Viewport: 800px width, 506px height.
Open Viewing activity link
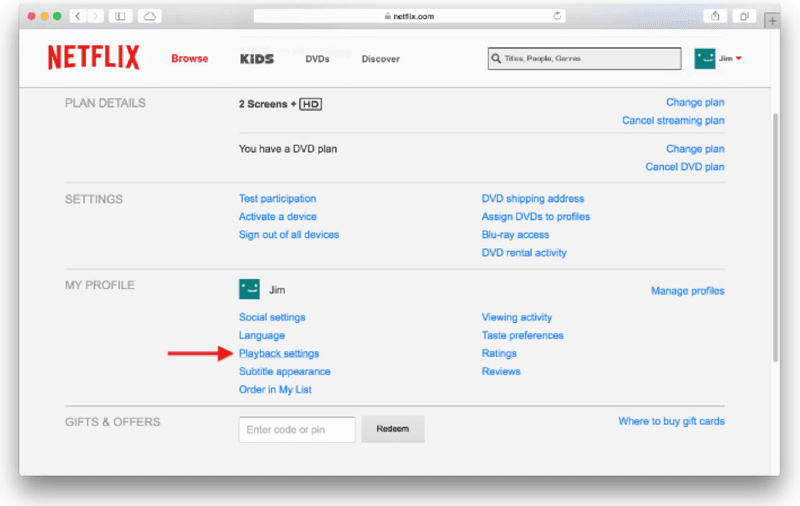pyautogui.click(x=517, y=317)
